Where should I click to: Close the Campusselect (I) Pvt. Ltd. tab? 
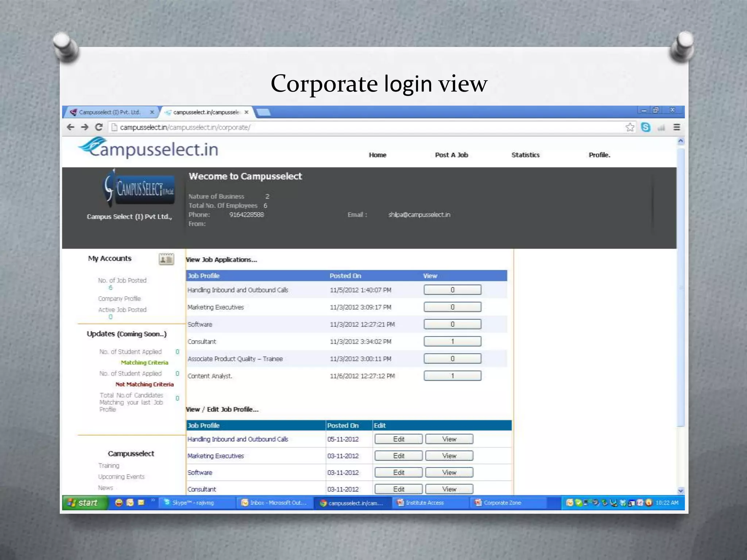point(152,112)
